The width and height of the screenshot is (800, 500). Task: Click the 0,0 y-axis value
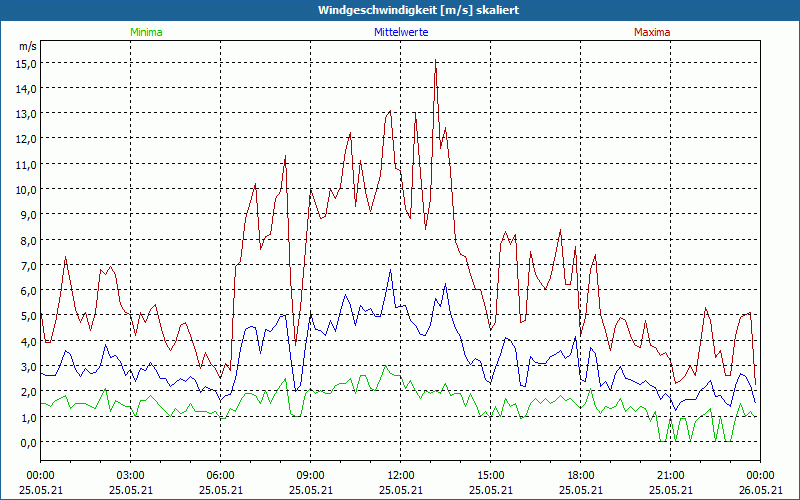coord(29,442)
